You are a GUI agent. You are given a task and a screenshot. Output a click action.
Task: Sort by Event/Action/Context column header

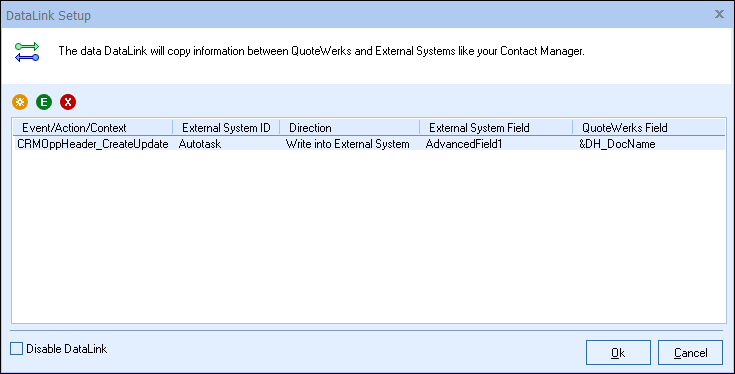92,127
